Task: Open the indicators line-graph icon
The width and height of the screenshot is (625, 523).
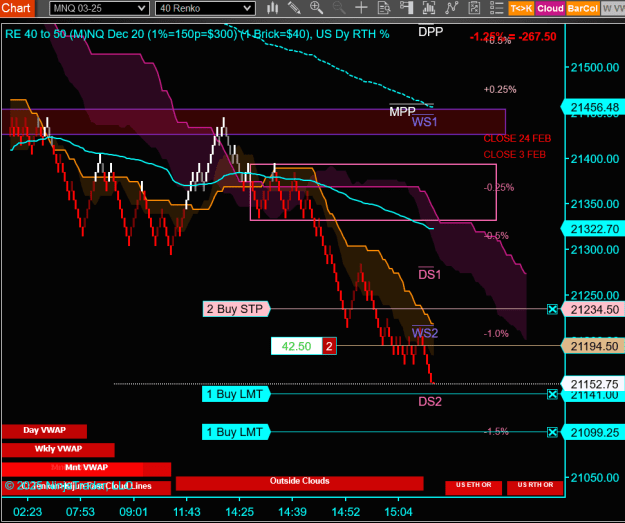Action: click(x=452, y=8)
